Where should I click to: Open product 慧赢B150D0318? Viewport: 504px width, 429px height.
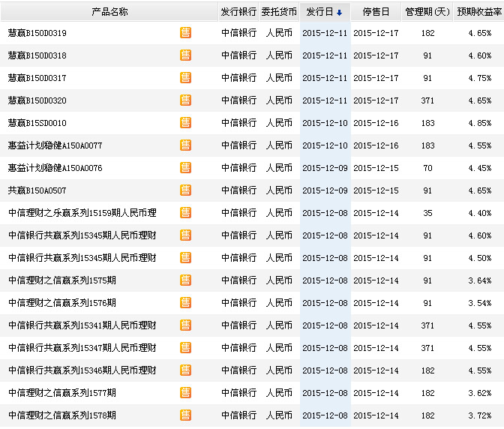pyautogui.click(x=37, y=55)
